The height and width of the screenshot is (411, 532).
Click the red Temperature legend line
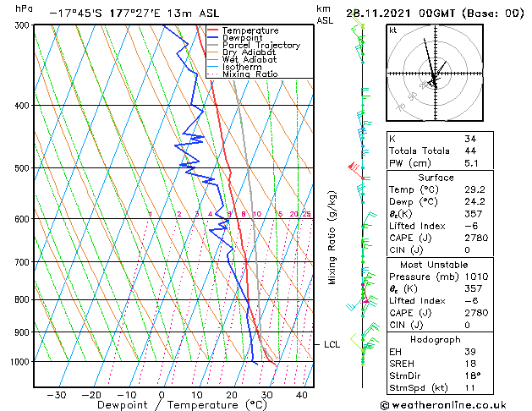[x=212, y=30]
